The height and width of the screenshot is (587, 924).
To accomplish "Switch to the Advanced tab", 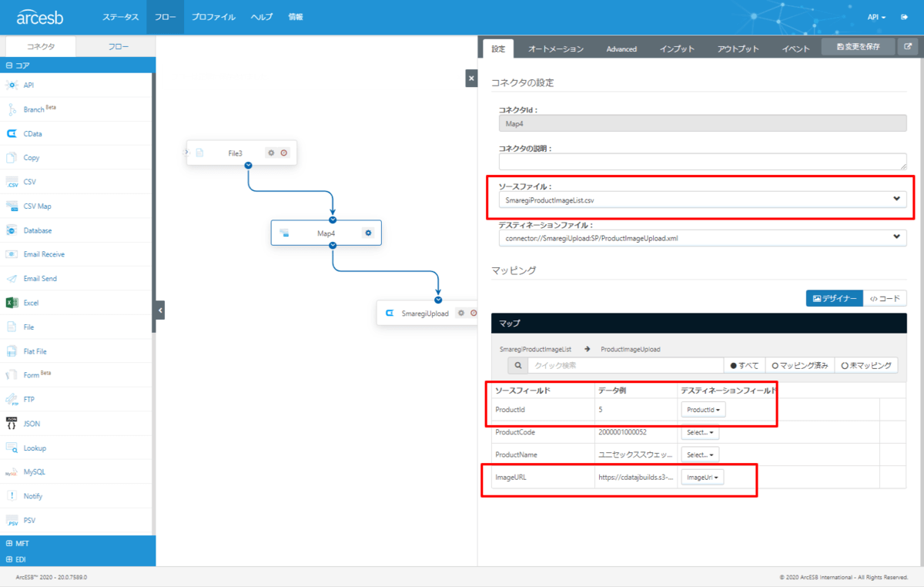I will [x=621, y=49].
